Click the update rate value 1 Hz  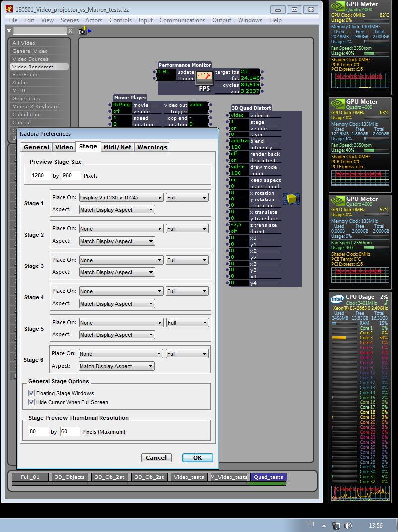(x=166, y=72)
